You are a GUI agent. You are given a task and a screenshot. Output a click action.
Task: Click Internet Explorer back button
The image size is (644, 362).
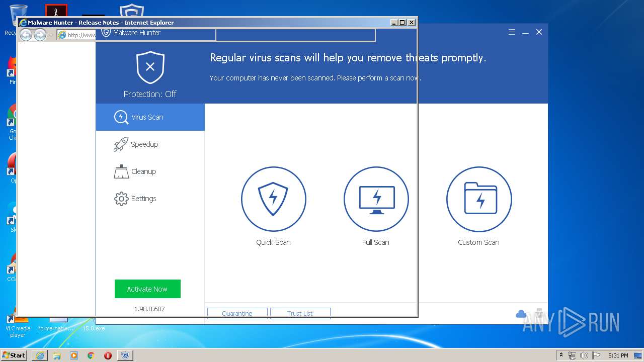(x=26, y=35)
